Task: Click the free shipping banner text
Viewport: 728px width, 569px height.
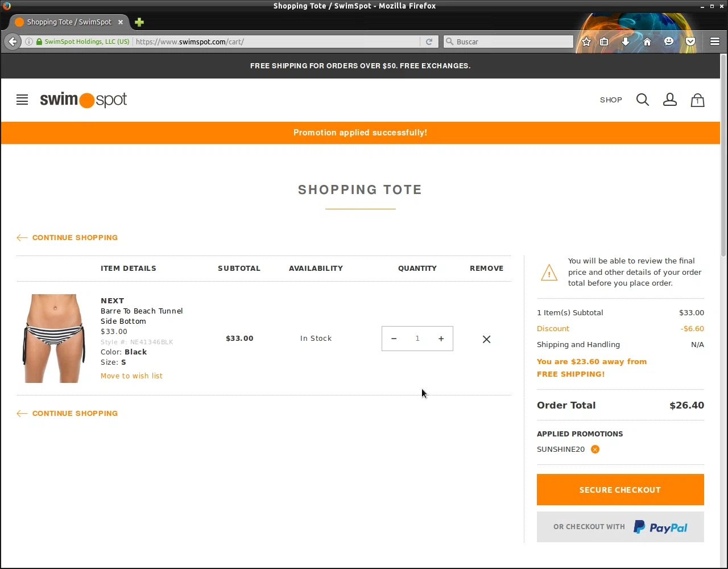Action: tap(360, 66)
